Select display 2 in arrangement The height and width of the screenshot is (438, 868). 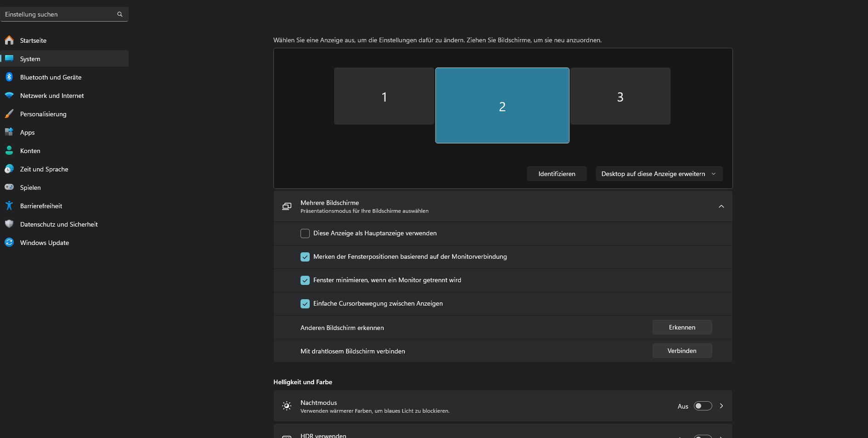tap(502, 106)
